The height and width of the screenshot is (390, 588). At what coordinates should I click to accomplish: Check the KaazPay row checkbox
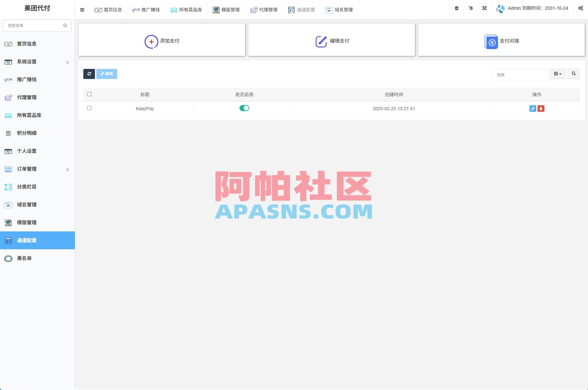click(x=89, y=108)
